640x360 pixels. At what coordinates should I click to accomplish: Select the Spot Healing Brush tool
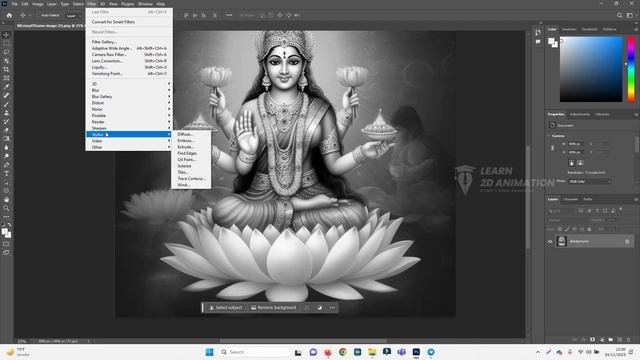(6, 95)
